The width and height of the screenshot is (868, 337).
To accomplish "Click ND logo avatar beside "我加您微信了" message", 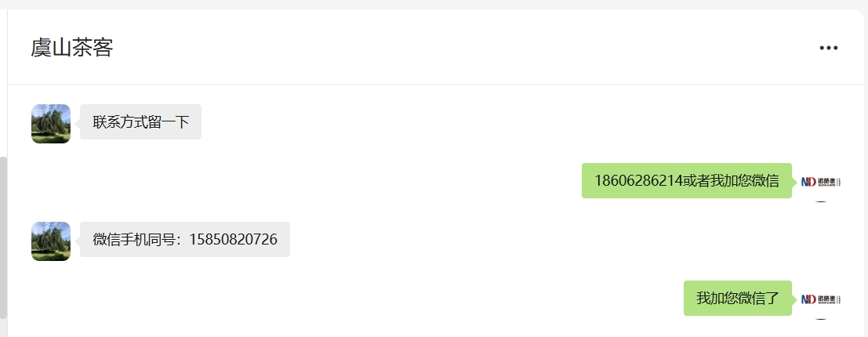I will click(820, 299).
